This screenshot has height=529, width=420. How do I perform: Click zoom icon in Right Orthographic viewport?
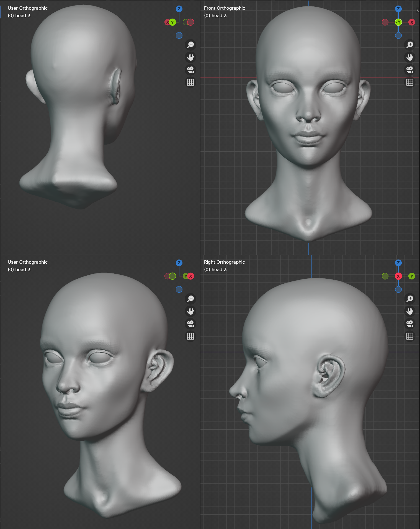(410, 299)
